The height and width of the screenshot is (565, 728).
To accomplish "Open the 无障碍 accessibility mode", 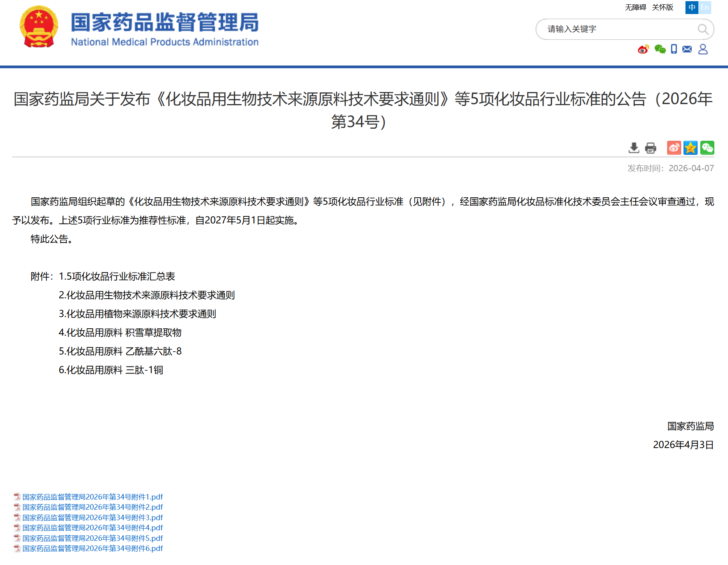I will click(635, 7).
